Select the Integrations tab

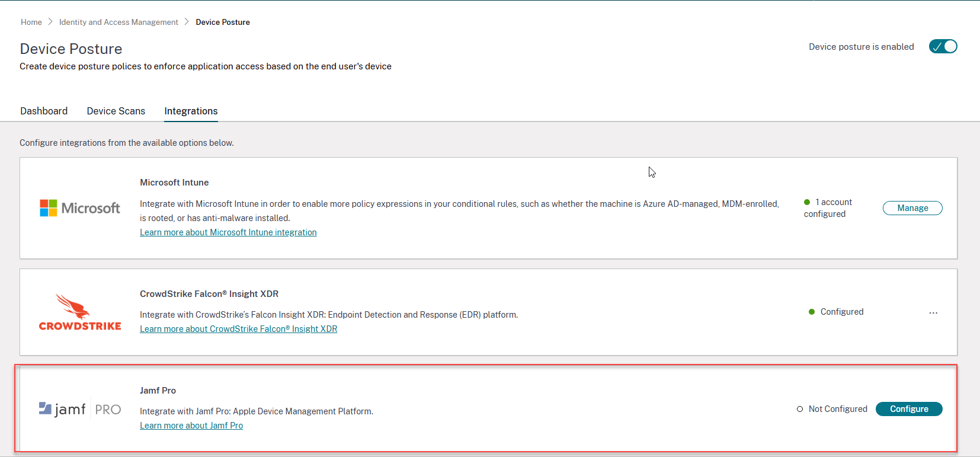pyautogui.click(x=191, y=111)
